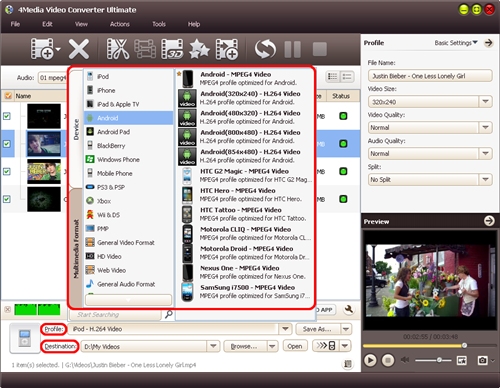Select BlackBerry device category
The width and height of the screenshot is (500, 388).
point(129,146)
